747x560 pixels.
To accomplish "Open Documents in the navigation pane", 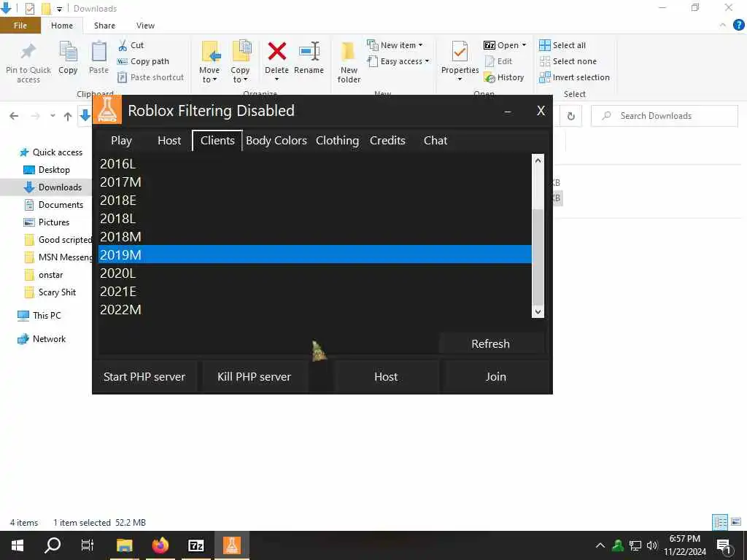I will [x=61, y=205].
